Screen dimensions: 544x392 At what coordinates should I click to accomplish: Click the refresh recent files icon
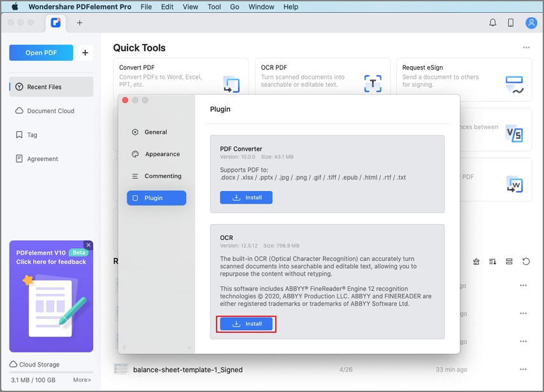coord(526,262)
